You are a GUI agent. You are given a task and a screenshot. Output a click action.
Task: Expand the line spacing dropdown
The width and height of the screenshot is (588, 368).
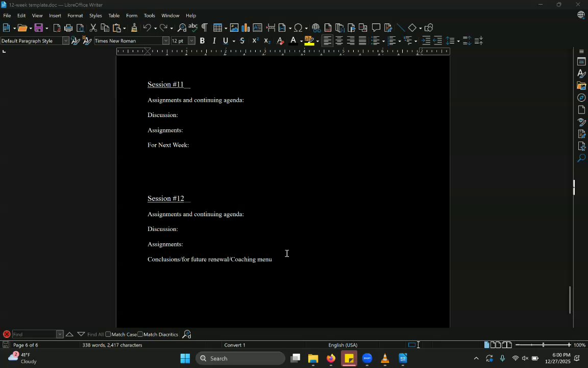click(x=458, y=41)
